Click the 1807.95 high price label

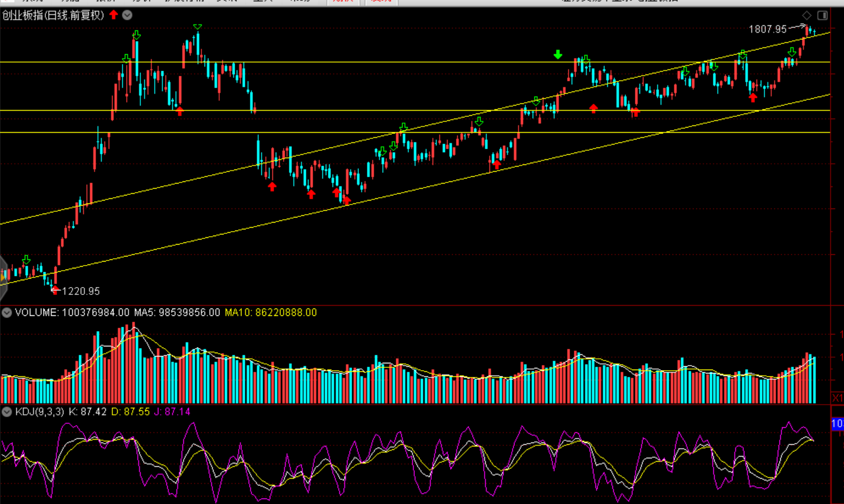tap(767, 29)
